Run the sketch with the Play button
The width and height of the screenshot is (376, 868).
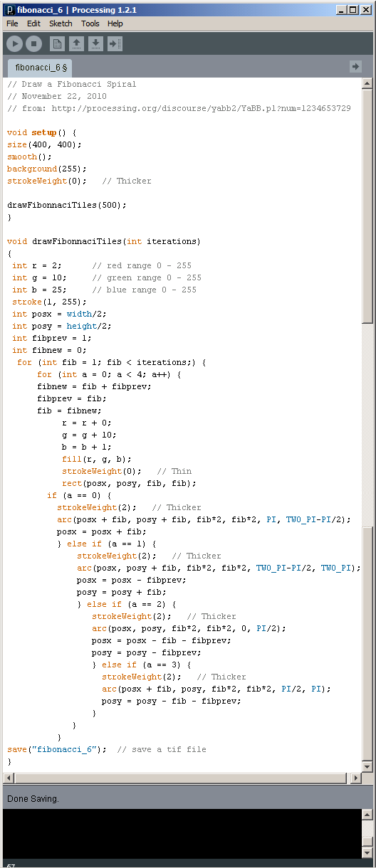14,44
